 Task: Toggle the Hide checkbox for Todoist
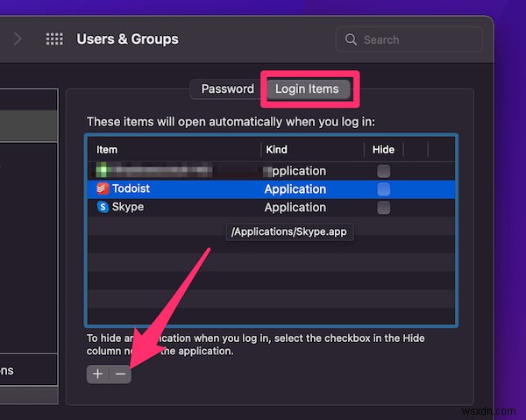pos(383,189)
